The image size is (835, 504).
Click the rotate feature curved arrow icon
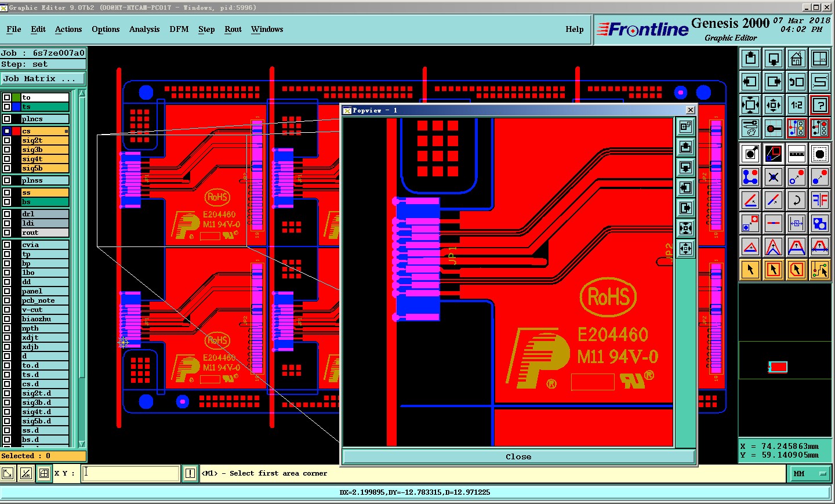pyautogui.click(x=797, y=200)
